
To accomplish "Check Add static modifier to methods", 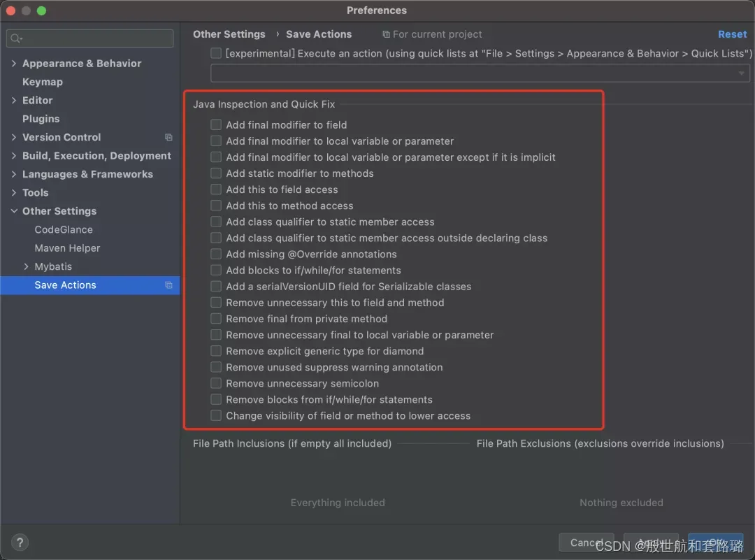I will click(216, 173).
